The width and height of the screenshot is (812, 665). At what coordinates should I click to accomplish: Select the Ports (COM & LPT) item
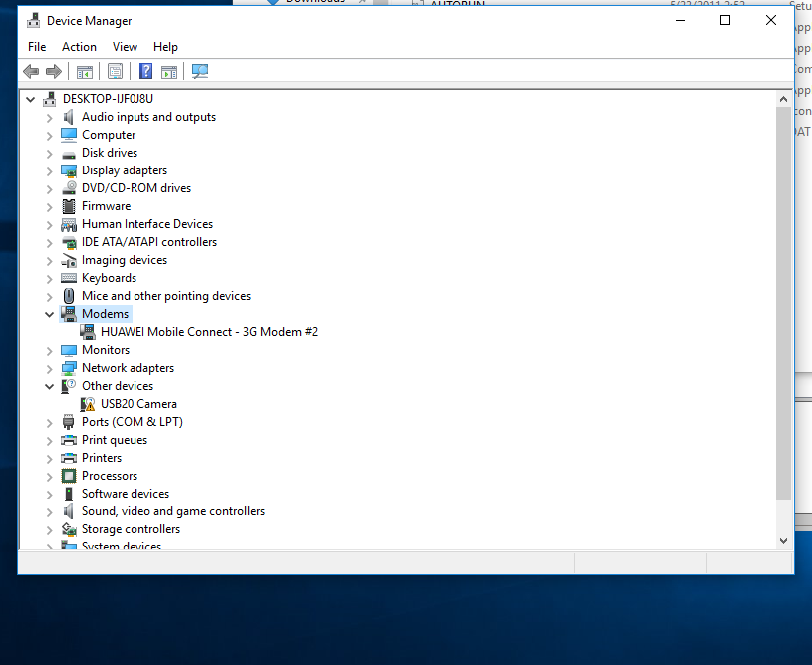(x=132, y=422)
